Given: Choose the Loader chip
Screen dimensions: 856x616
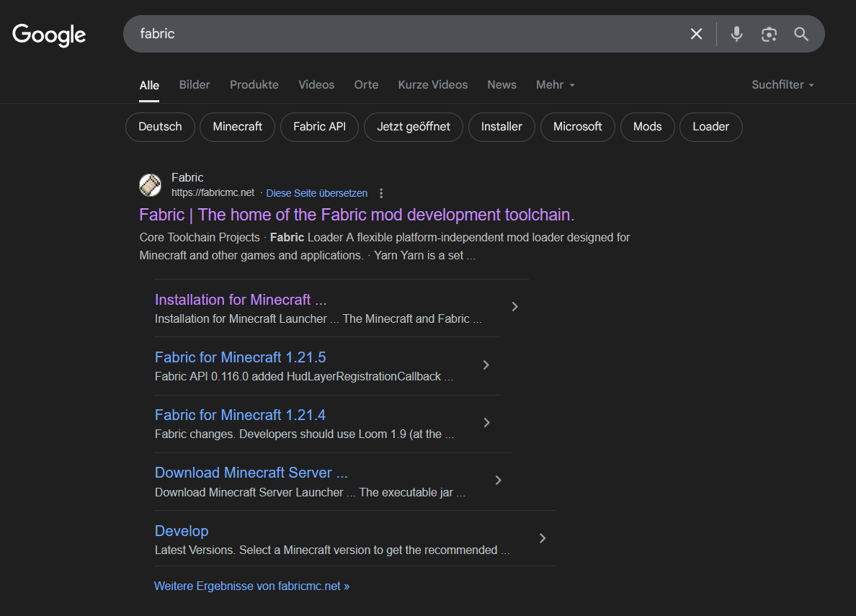Looking at the screenshot, I should (710, 127).
